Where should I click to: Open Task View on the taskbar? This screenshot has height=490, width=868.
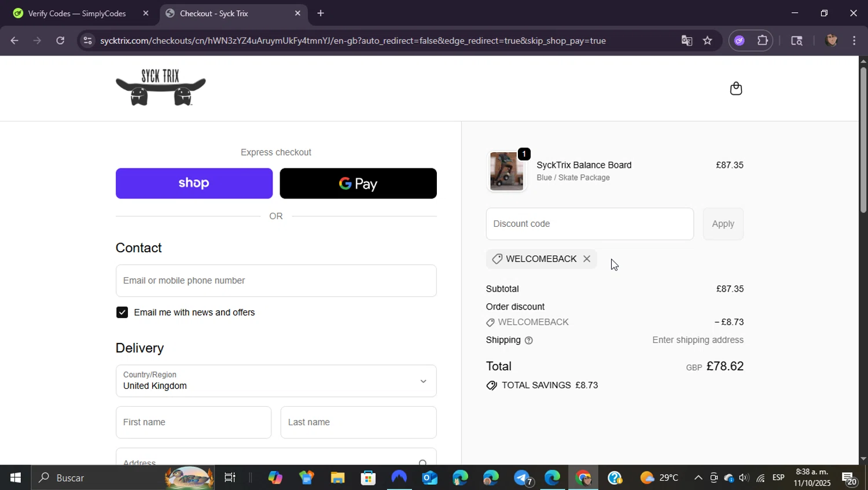coord(230,478)
